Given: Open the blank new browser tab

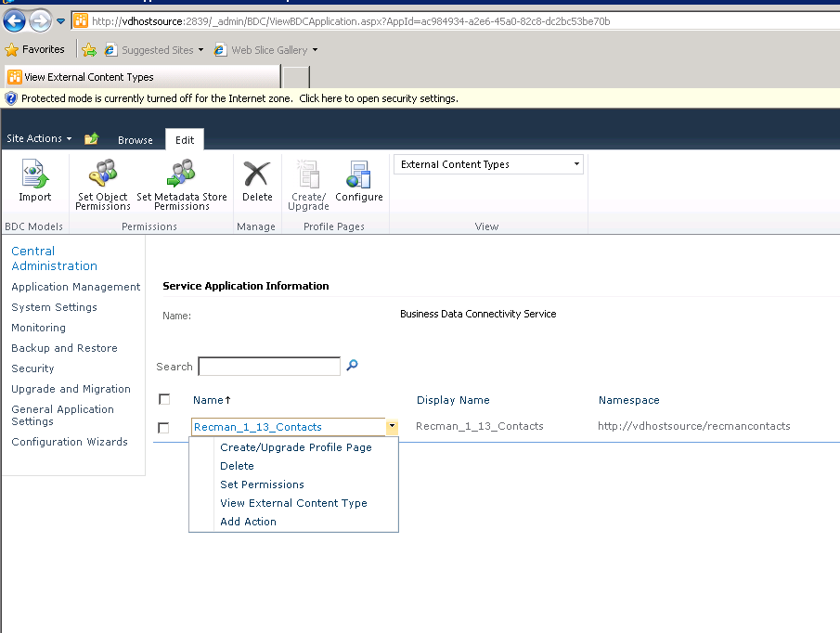Looking at the screenshot, I should tap(296, 77).
